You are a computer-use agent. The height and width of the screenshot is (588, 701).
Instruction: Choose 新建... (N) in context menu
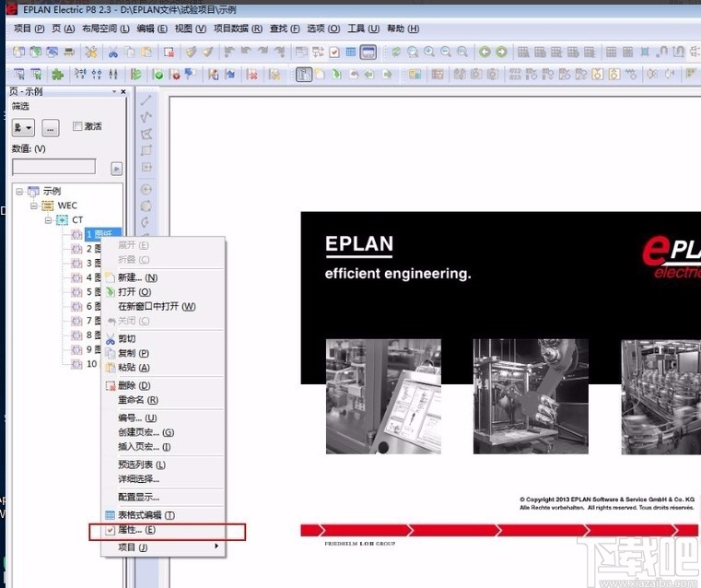point(163,277)
